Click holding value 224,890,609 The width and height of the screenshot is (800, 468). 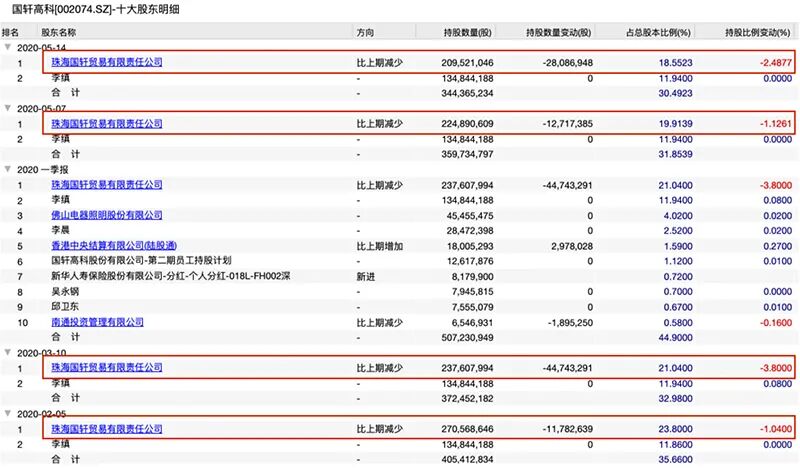tap(467, 124)
